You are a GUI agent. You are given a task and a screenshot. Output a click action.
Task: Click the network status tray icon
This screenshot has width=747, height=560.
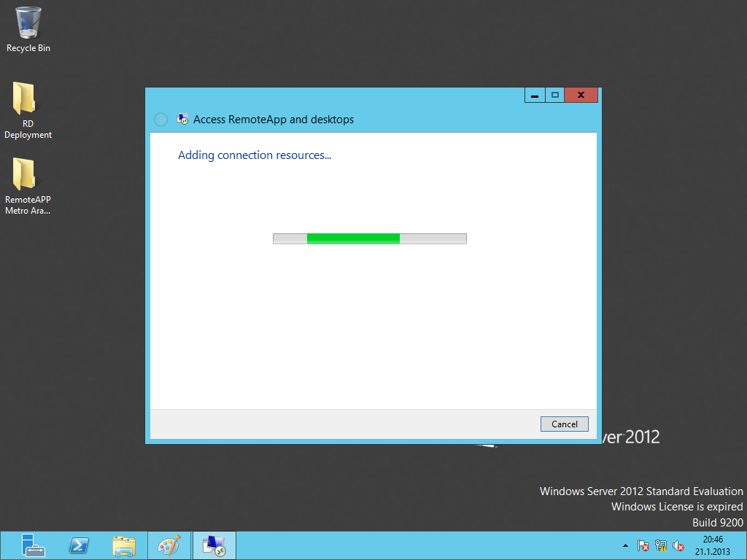pos(661,545)
